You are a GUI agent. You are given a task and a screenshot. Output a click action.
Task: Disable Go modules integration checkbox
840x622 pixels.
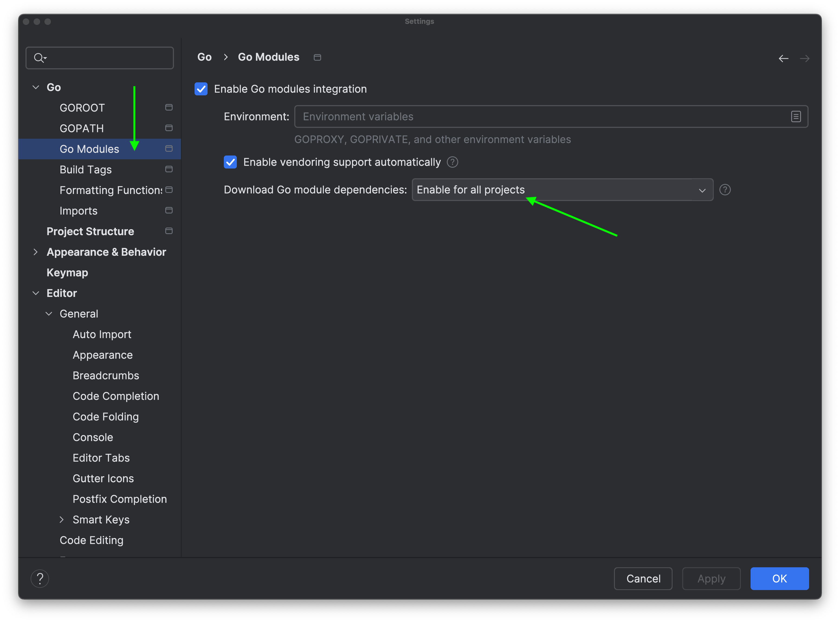click(201, 89)
